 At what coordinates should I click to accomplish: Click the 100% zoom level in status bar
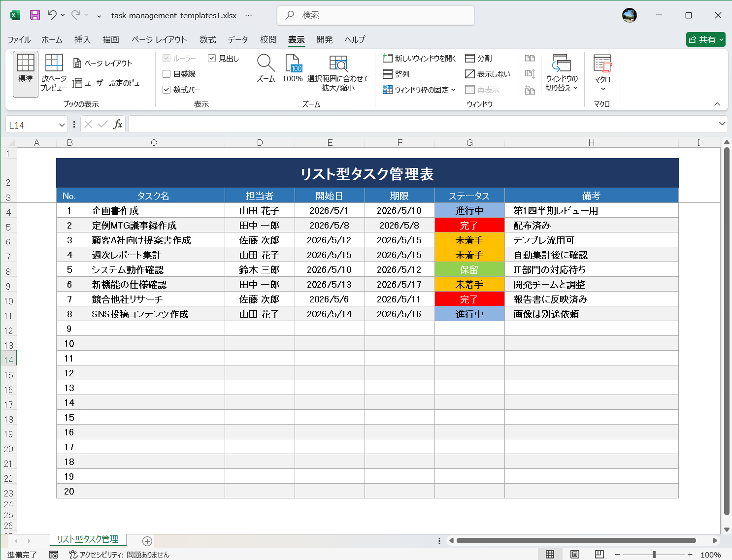(x=711, y=555)
